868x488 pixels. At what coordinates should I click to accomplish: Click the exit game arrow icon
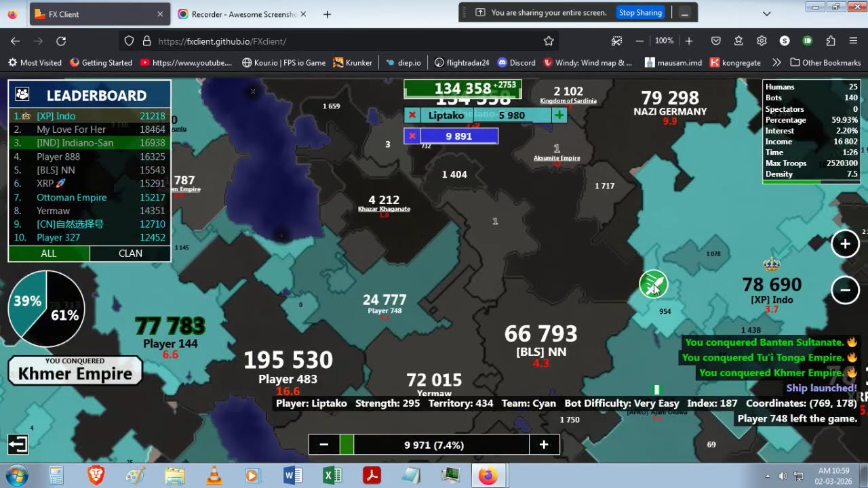(18, 444)
